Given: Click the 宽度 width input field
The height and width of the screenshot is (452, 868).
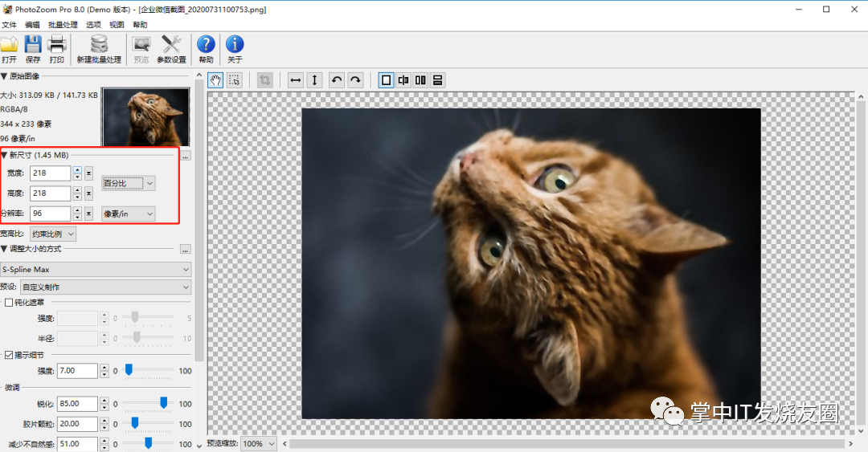Looking at the screenshot, I should coord(51,173).
